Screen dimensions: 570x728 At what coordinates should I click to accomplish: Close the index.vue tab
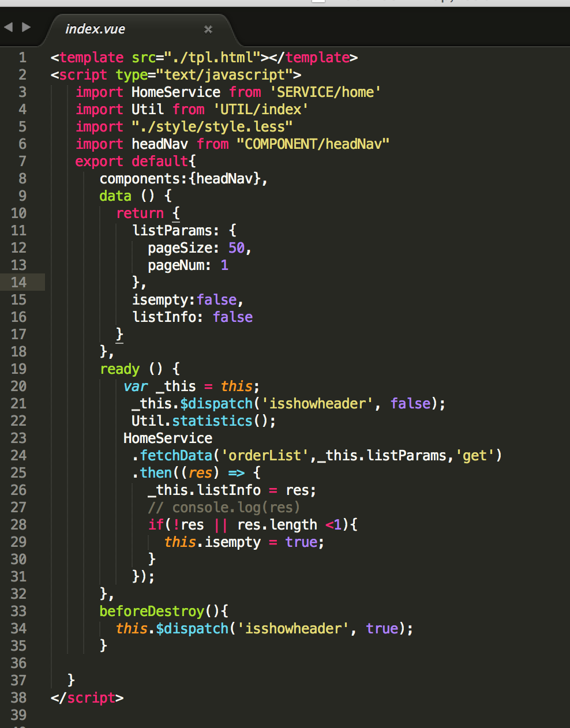tap(208, 29)
